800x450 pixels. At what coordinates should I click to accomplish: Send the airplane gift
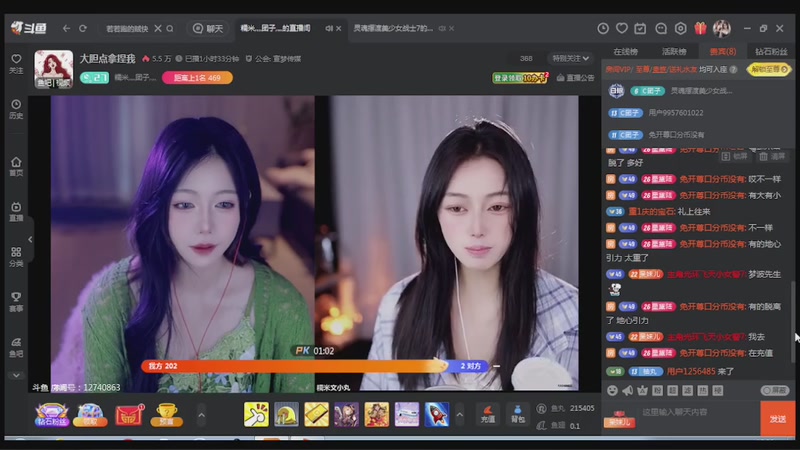click(407, 414)
